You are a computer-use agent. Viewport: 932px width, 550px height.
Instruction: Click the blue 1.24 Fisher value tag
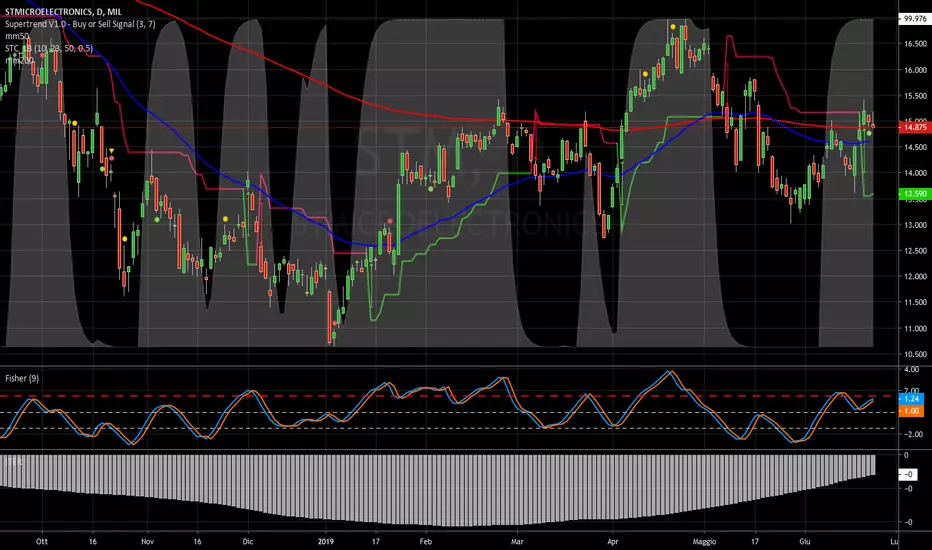click(912, 399)
